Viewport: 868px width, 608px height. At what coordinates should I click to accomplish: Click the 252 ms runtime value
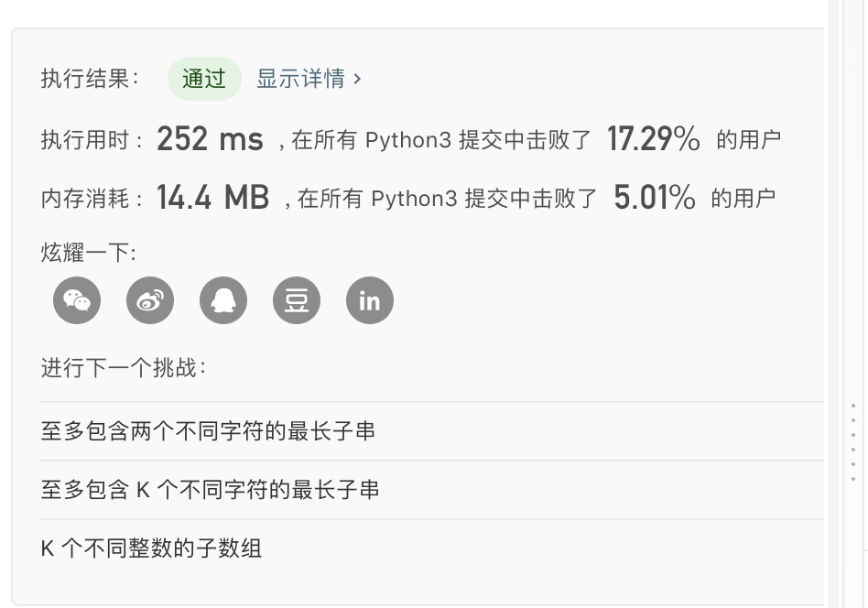(x=210, y=139)
